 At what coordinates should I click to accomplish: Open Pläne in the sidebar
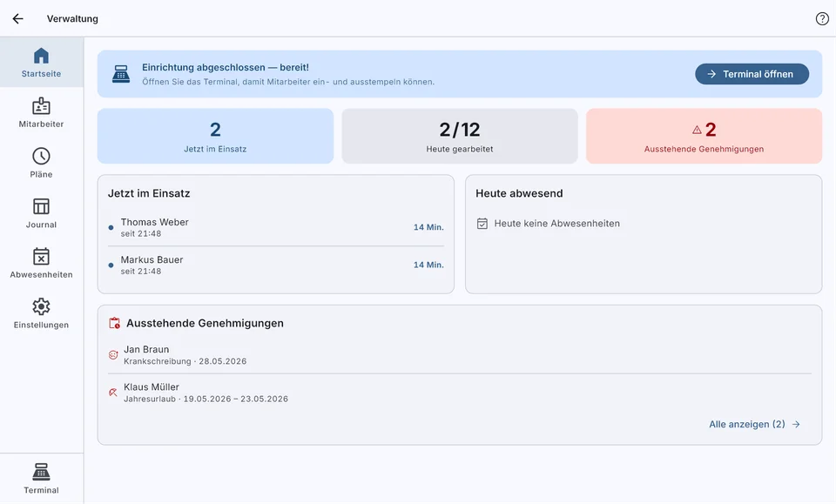[41, 163]
